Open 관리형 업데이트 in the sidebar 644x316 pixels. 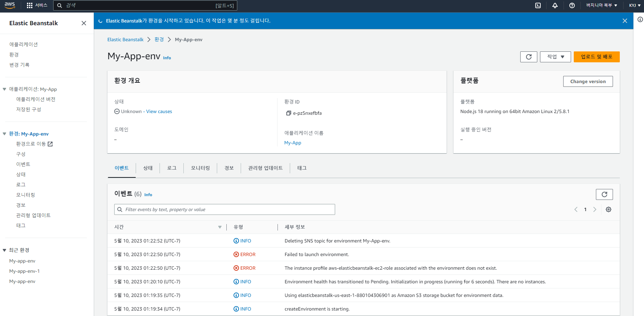click(33, 216)
